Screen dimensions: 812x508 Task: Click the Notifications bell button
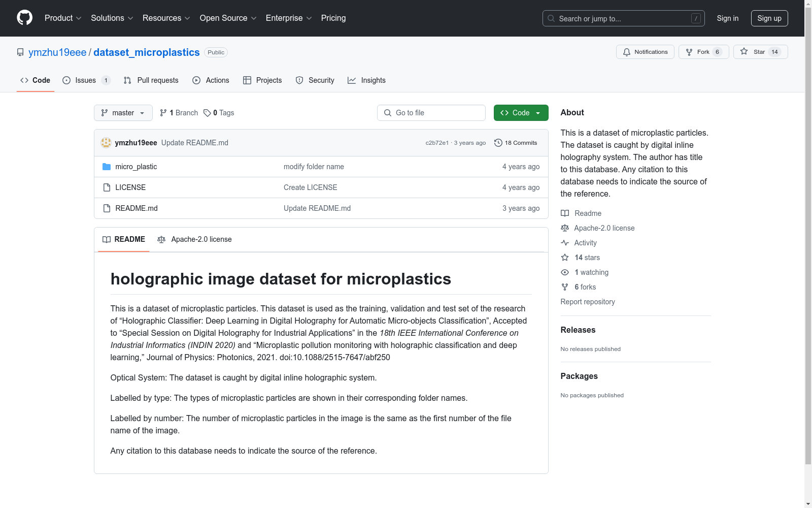point(645,52)
